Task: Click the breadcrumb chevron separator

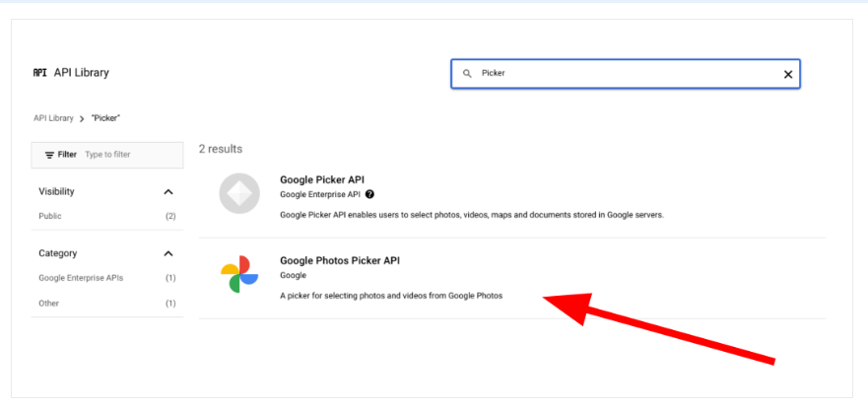Action: tap(82, 118)
